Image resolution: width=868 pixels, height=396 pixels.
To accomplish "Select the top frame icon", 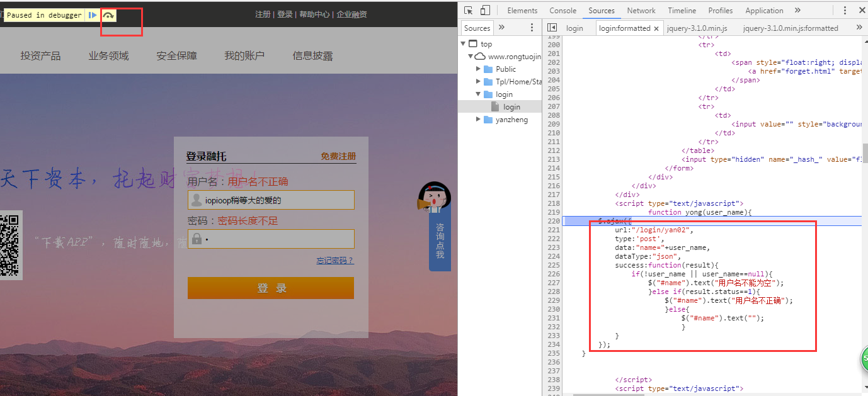I will [x=473, y=43].
